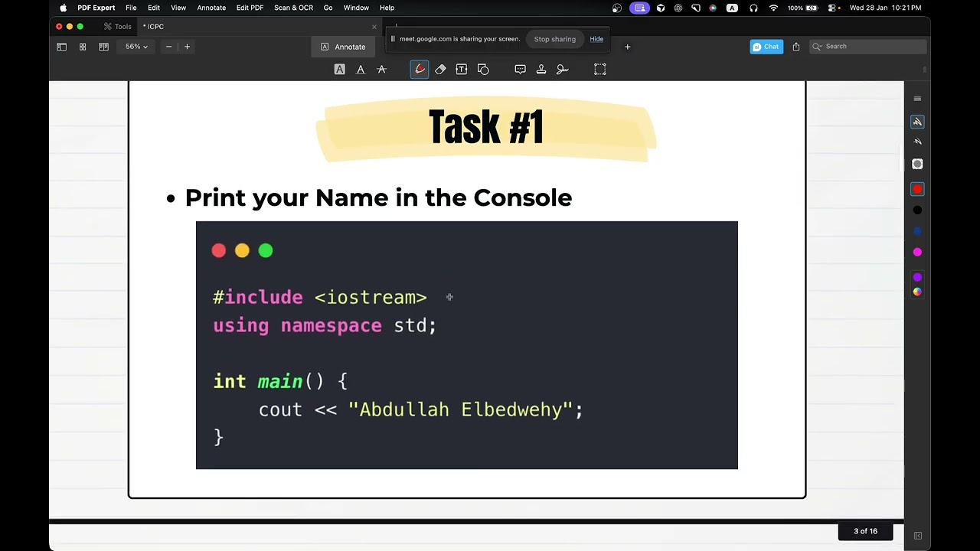Open the 56% zoom level dropdown
Viewport: 980px width, 551px height.
[x=136, y=47]
